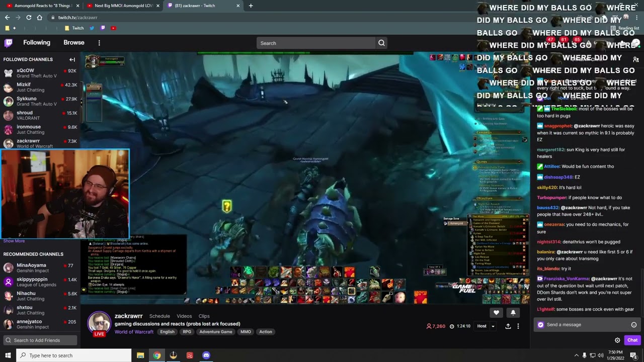Open MinaAoyama recommended channel
644x362 pixels.
point(40,268)
